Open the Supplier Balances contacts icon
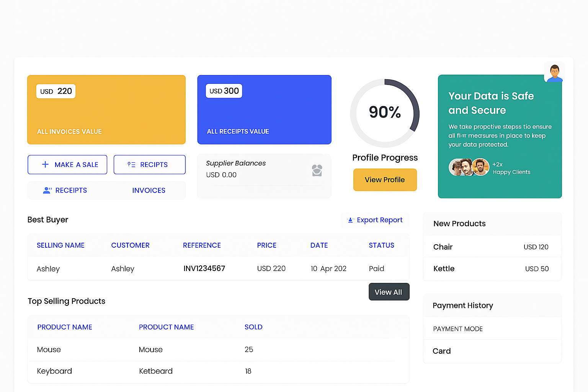 point(317,171)
